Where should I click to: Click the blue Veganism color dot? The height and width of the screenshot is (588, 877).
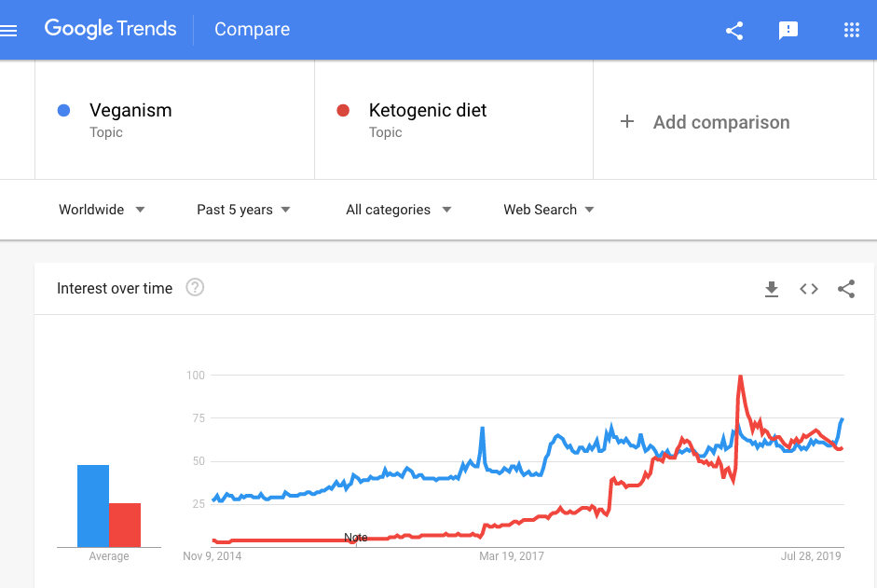[63, 111]
